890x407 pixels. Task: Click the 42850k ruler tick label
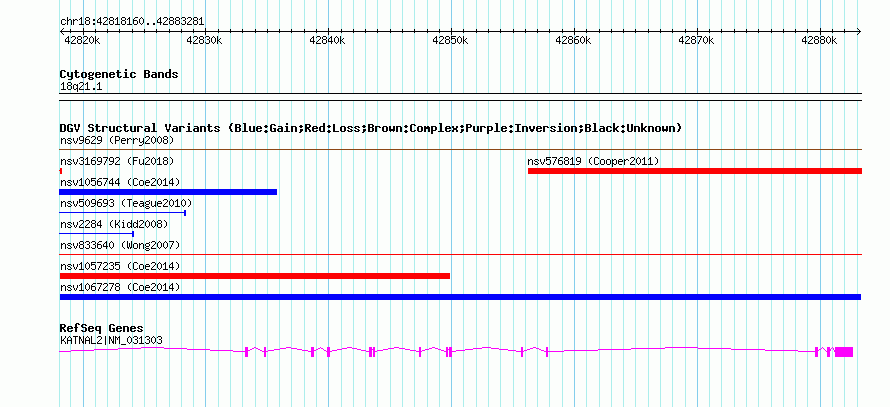[451, 41]
